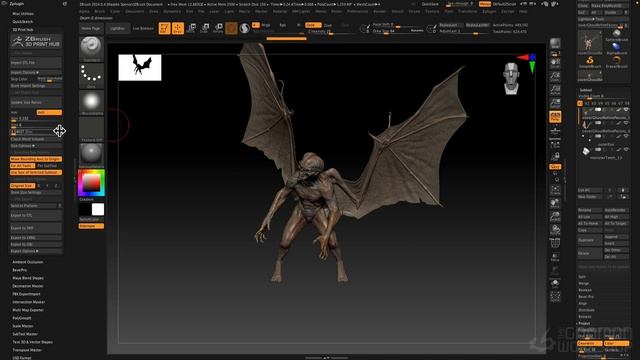The image size is (640, 360).
Task: Expand Export Options in 3D Print Hub
Action: tap(36, 251)
